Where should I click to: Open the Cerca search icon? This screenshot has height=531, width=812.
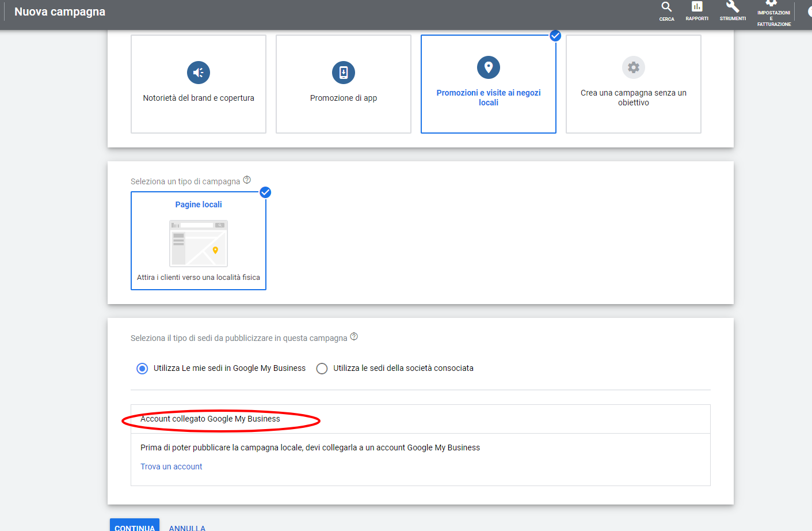[x=666, y=7]
